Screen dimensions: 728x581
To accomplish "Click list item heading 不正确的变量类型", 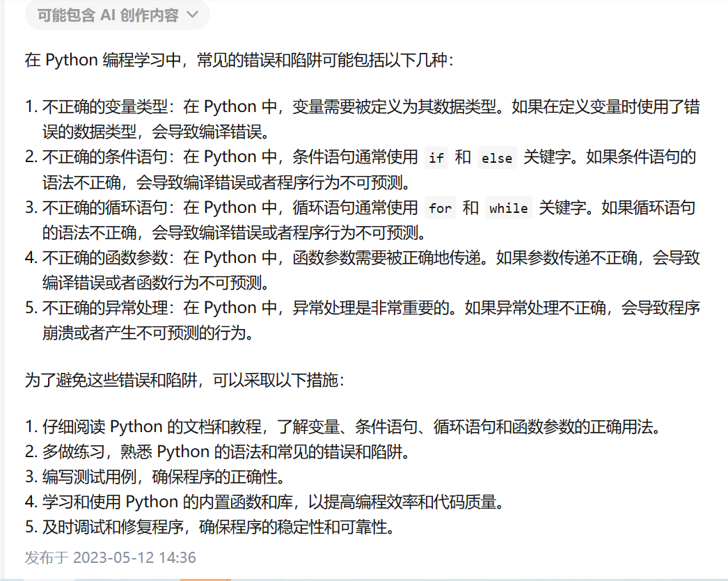I will tap(105, 106).
